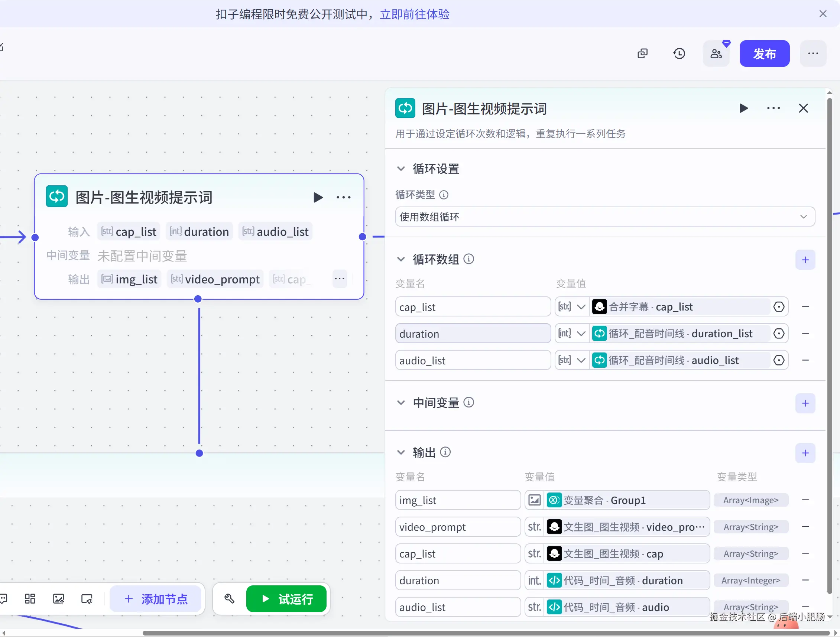Click the img_list output name field
Screen dimensions: 840x637
coord(457,500)
